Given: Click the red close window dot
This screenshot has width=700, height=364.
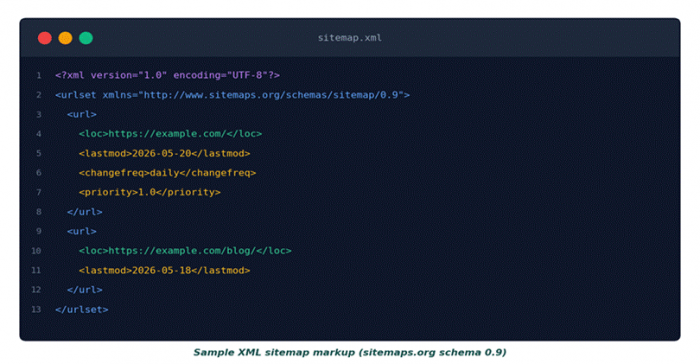Looking at the screenshot, I should point(45,38).
